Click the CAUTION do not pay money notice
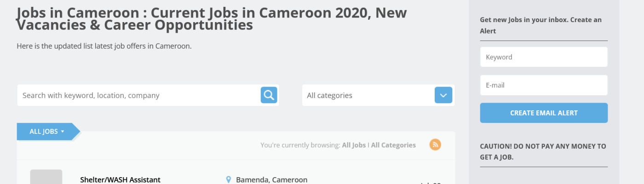This screenshot has width=644, height=184. coord(543,152)
